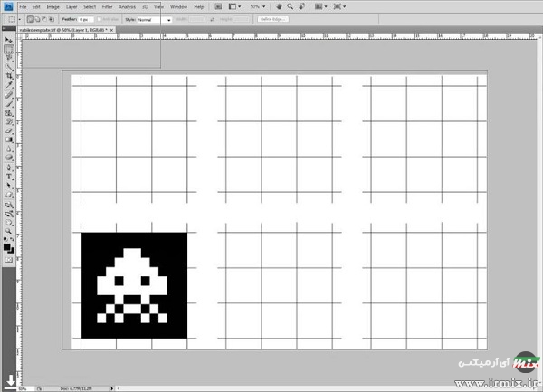Click the Rotate View icon in application bar
Viewport: 543px width, 392px height.
[301, 6]
